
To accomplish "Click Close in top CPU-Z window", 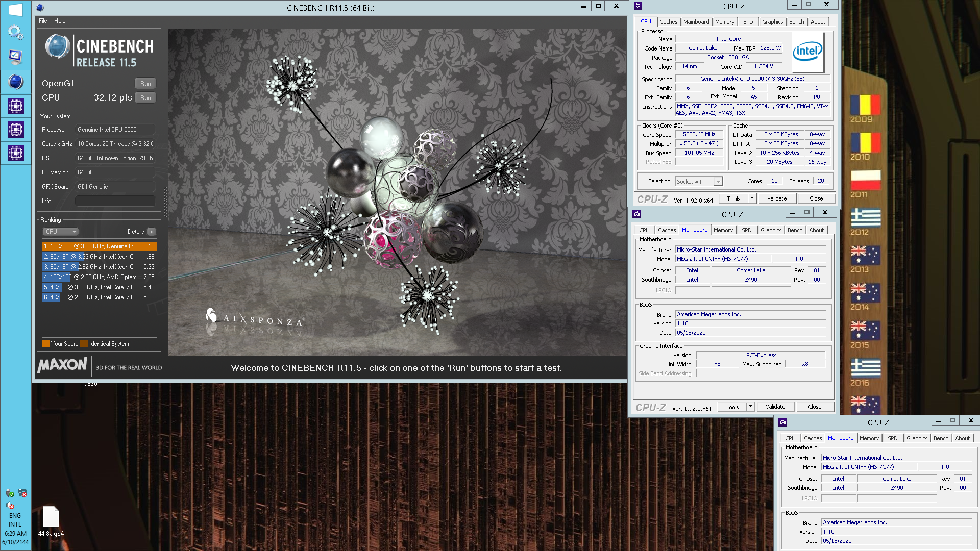I will coord(816,198).
